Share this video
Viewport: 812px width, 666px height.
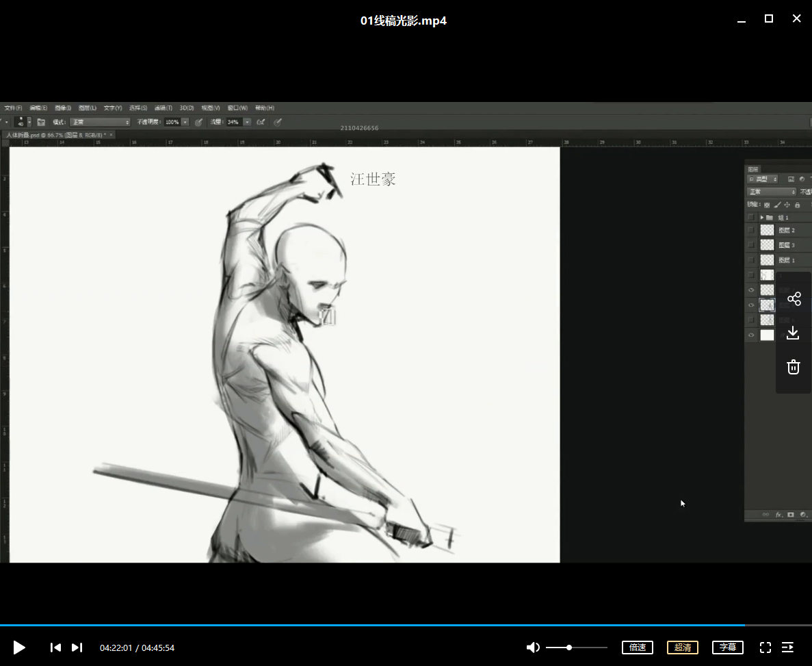tap(794, 299)
